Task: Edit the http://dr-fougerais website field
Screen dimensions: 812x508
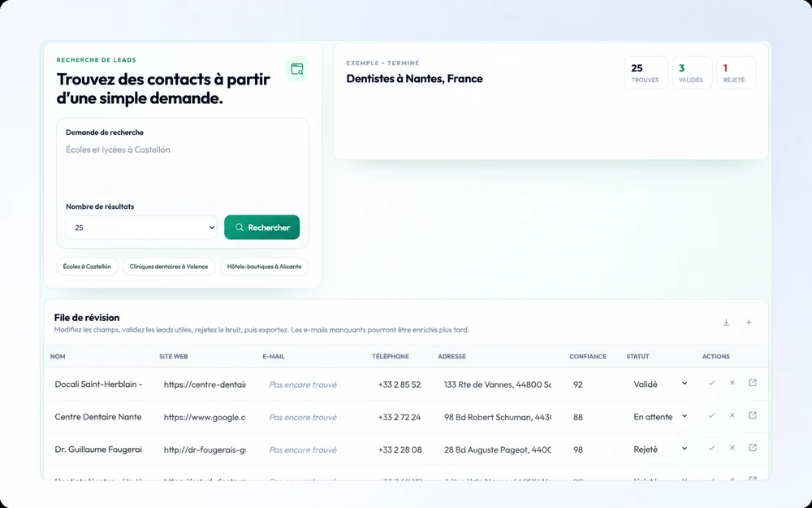Action: coord(205,450)
